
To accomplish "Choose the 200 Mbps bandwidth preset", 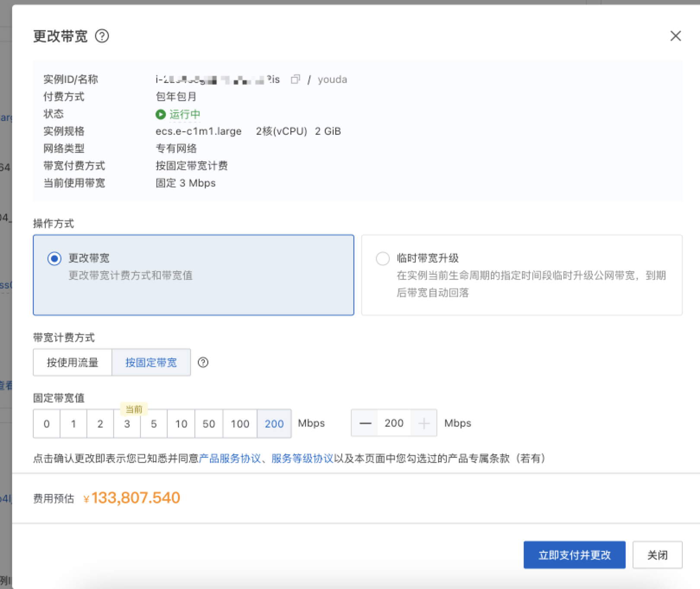I will tap(274, 424).
